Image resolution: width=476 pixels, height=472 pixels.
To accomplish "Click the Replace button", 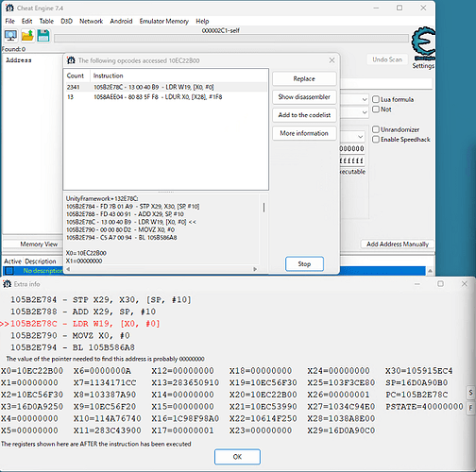I will 304,78.
